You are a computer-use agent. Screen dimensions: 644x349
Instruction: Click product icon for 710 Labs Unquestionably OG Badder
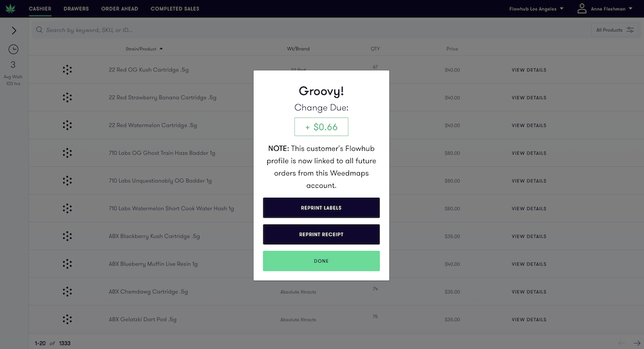[x=68, y=181]
